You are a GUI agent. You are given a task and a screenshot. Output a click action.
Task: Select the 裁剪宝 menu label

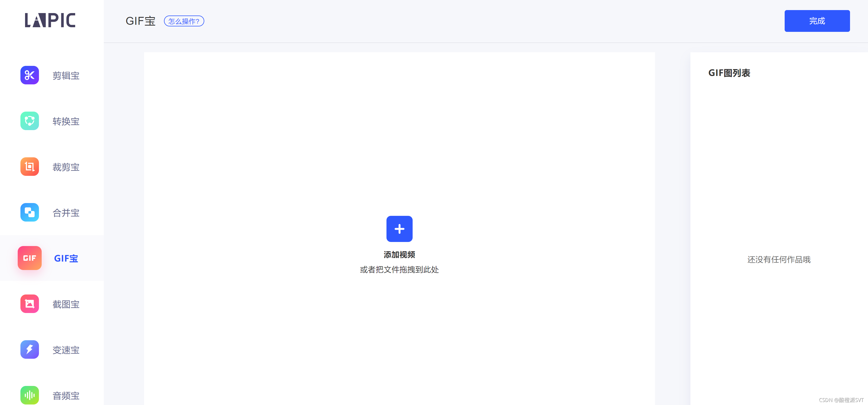[x=66, y=167]
